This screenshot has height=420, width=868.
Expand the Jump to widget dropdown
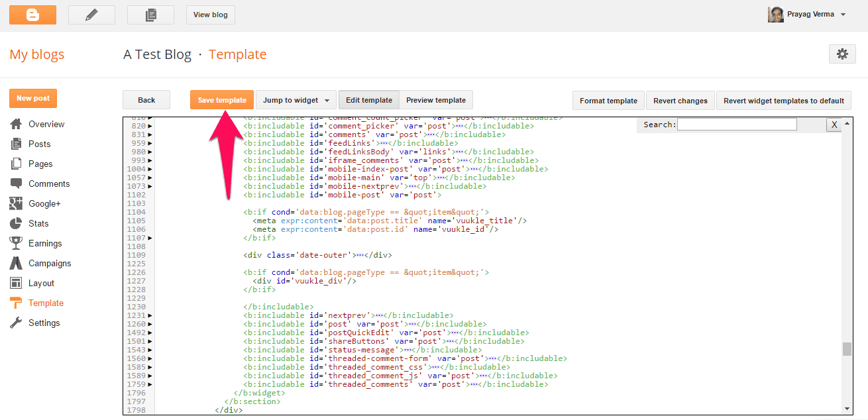[x=296, y=100]
